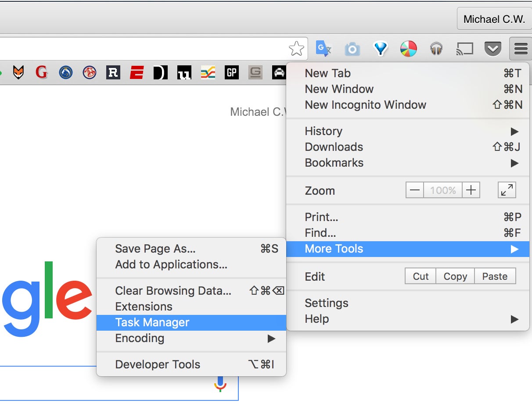Expand the Bookmarks submenu

408,163
